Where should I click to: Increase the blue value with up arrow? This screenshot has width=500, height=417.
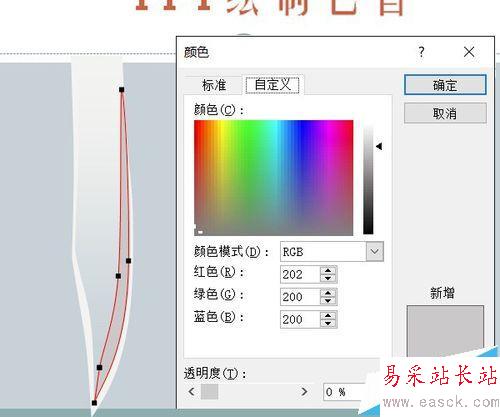click(x=328, y=316)
